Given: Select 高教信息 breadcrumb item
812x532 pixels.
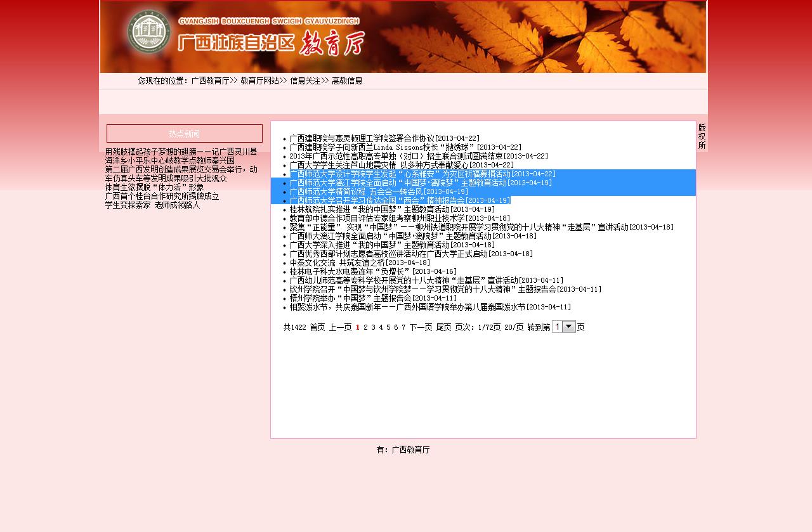Looking at the screenshot, I should click(x=347, y=81).
